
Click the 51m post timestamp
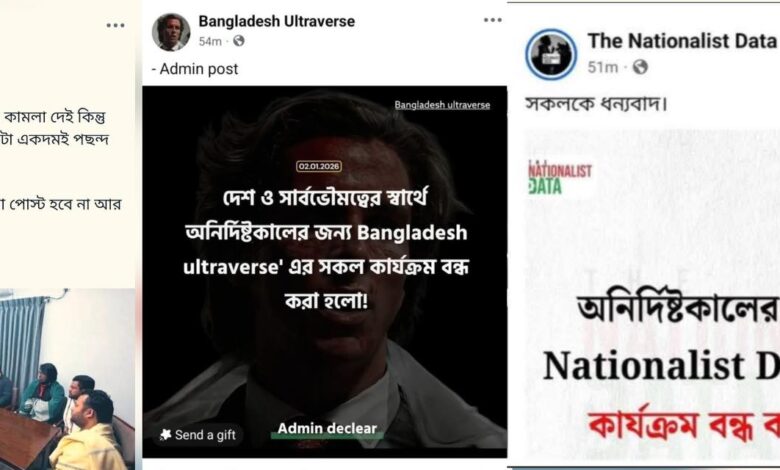(602, 67)
